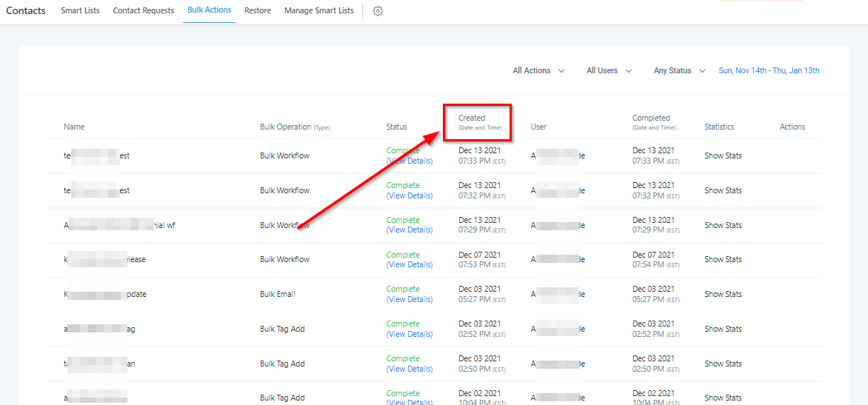Viewport: 868px width, 405px height.
Task: Open the Any Status dropdown
Action: click(x=679, y=71)
